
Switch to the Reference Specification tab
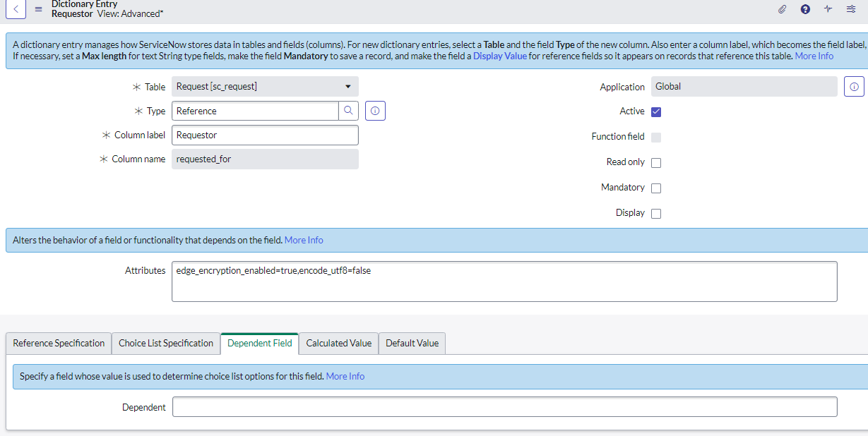(59, 343)
